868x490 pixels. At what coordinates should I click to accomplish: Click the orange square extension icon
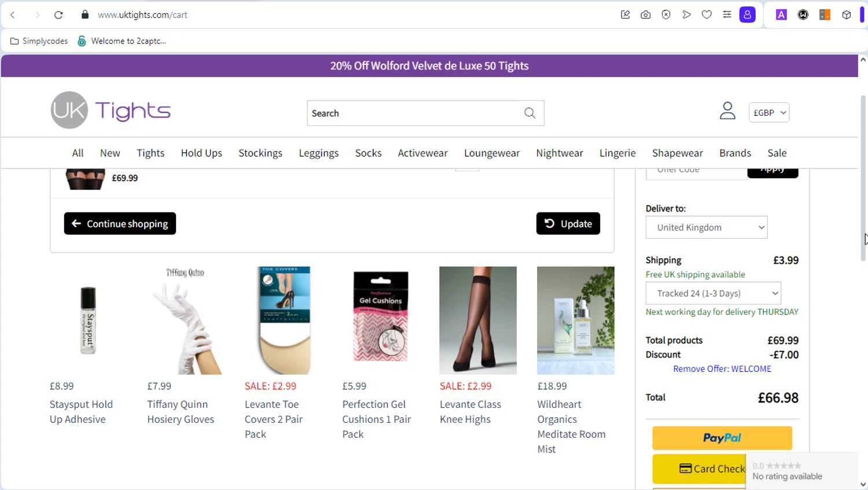click(825, 15)
